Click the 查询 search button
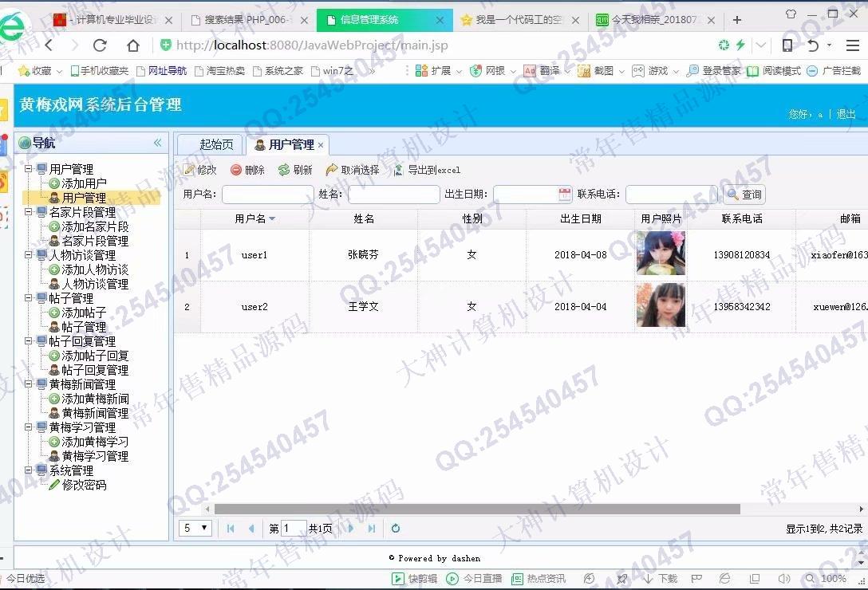The image size is (868, 590). (x=744, y=195)
